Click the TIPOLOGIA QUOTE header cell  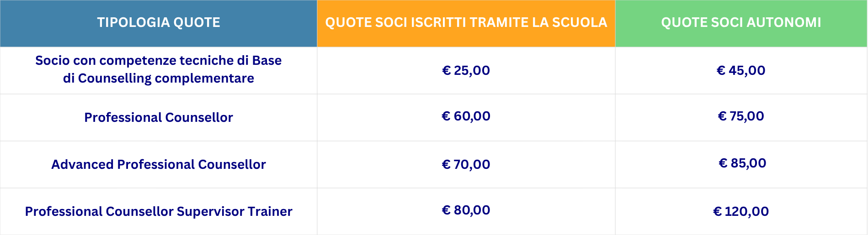(x=159, y=22)
